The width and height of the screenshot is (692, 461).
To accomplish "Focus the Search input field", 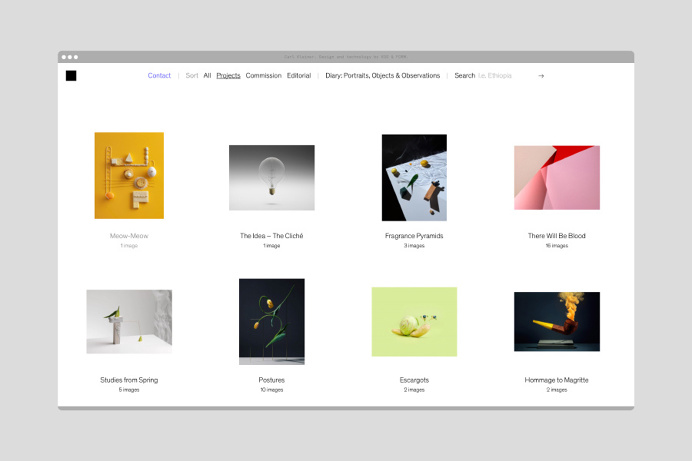I will coord(496,76).
